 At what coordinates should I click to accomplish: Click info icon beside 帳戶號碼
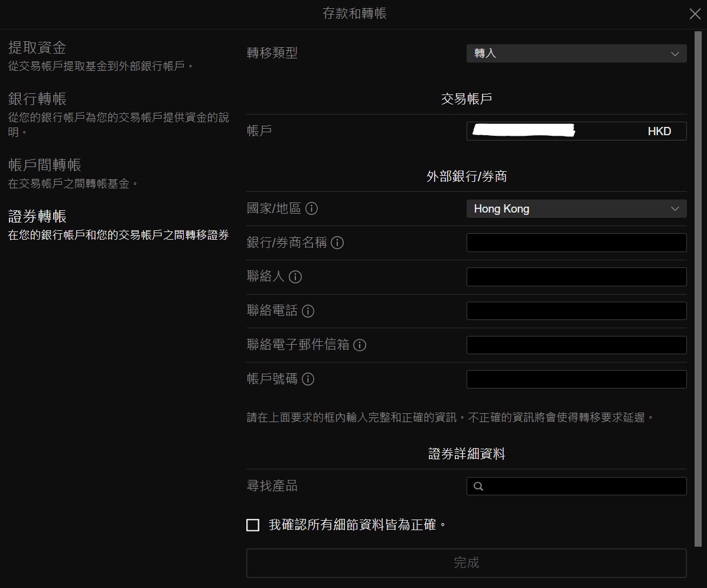308,379
